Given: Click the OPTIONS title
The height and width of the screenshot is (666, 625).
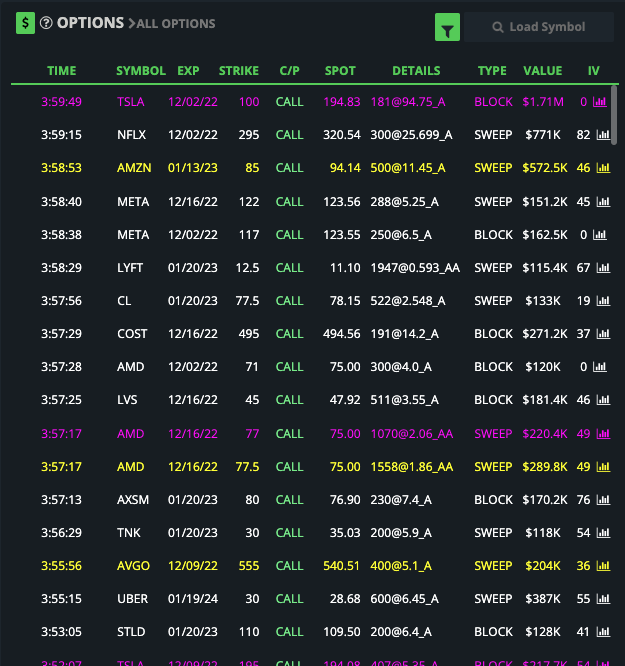Looking at the screenshot, I should tap(90, 23).
